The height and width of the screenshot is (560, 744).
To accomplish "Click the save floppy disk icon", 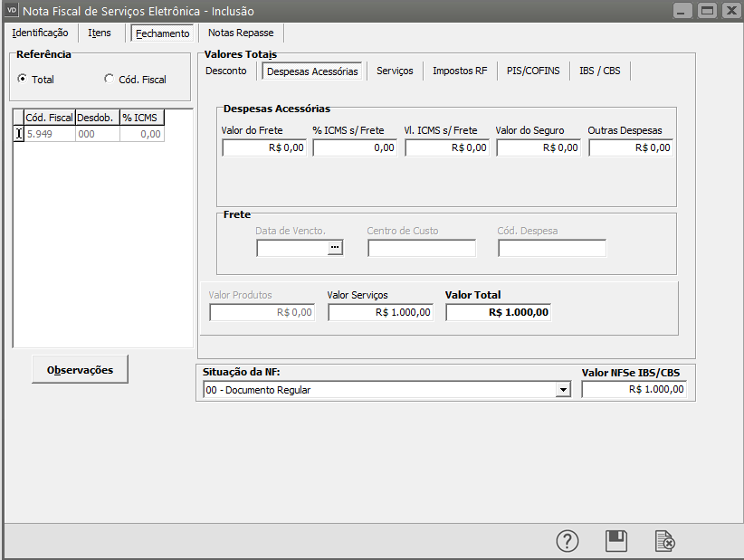I will [616, 541].
